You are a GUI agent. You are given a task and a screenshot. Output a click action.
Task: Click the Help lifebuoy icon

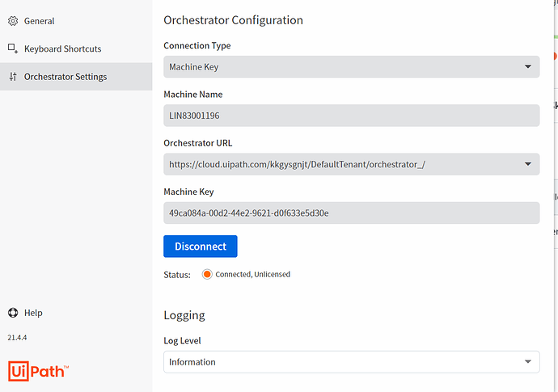click(13, 313)
